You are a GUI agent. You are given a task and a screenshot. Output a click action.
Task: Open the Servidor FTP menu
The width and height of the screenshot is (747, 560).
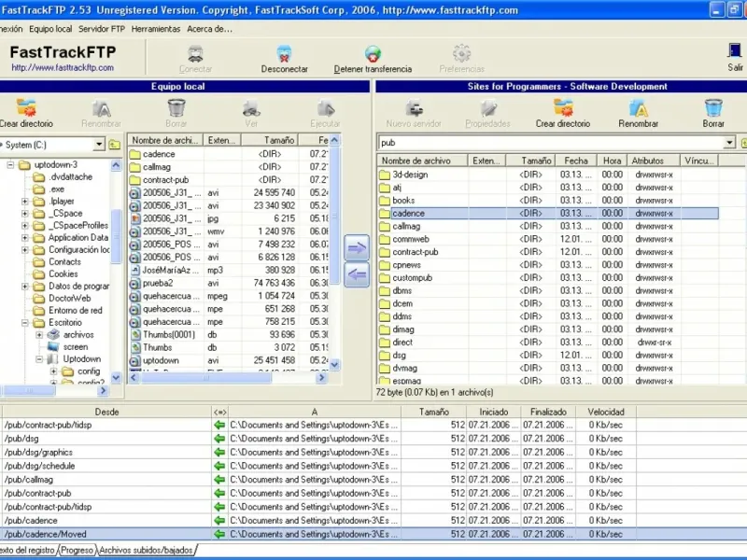[102, 29]
